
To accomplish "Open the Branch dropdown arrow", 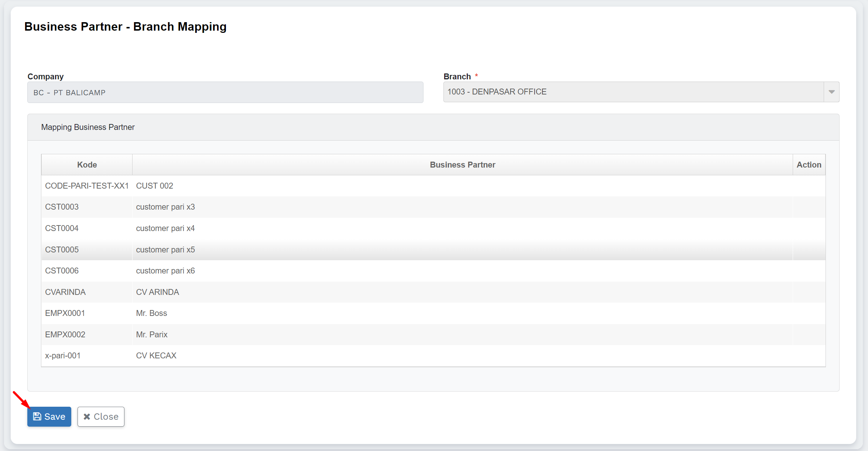I will tap(831, 92).
